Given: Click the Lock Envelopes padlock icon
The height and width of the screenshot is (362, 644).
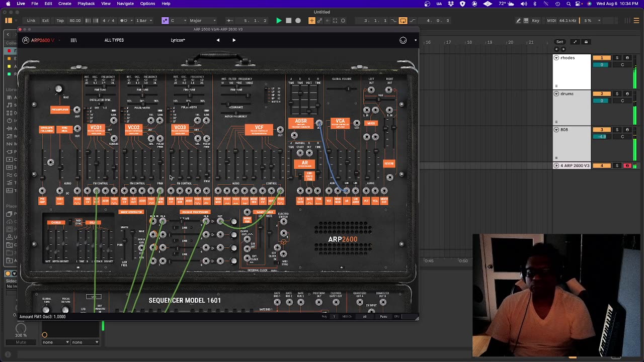Looking at the screenshot, I should pos(586,42).
